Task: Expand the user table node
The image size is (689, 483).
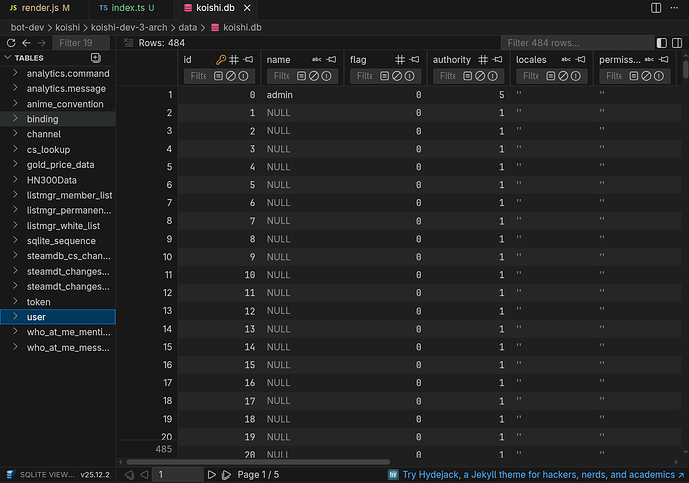Action: point(14,317)
